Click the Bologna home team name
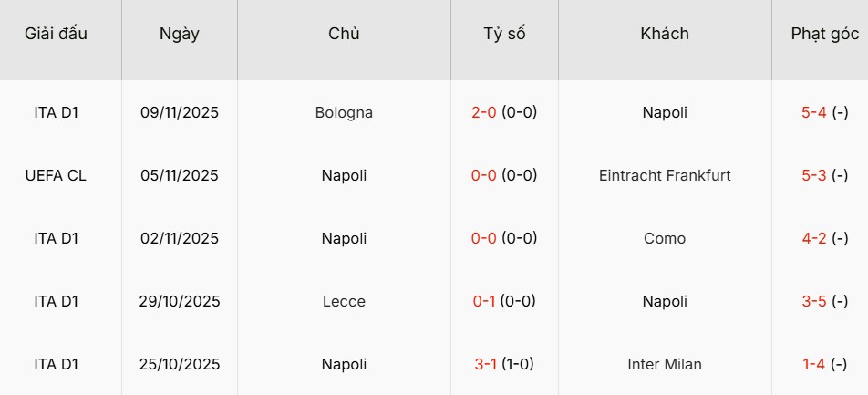The height and width of the screenshot is (395, 868). 344,113
